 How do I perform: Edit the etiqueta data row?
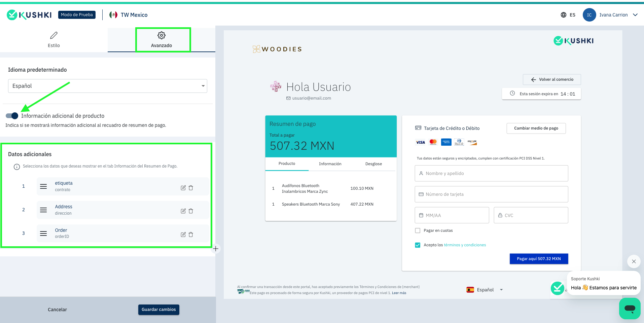click(x=183, y=188)
